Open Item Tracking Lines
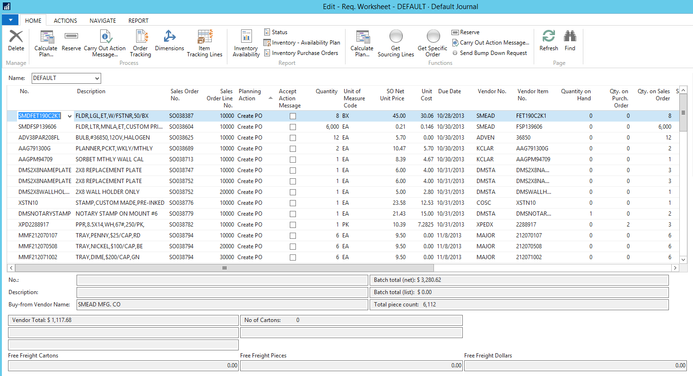 tap(204, 43)
